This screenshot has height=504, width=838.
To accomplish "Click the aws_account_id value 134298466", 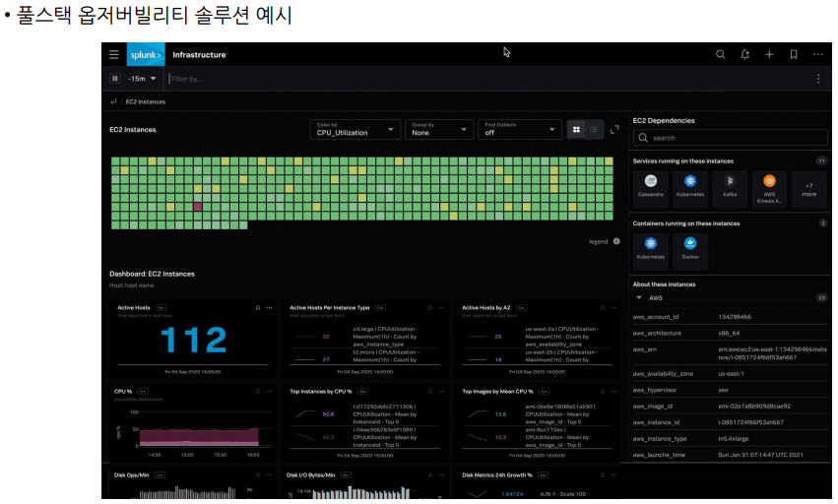I will [735, 317].
